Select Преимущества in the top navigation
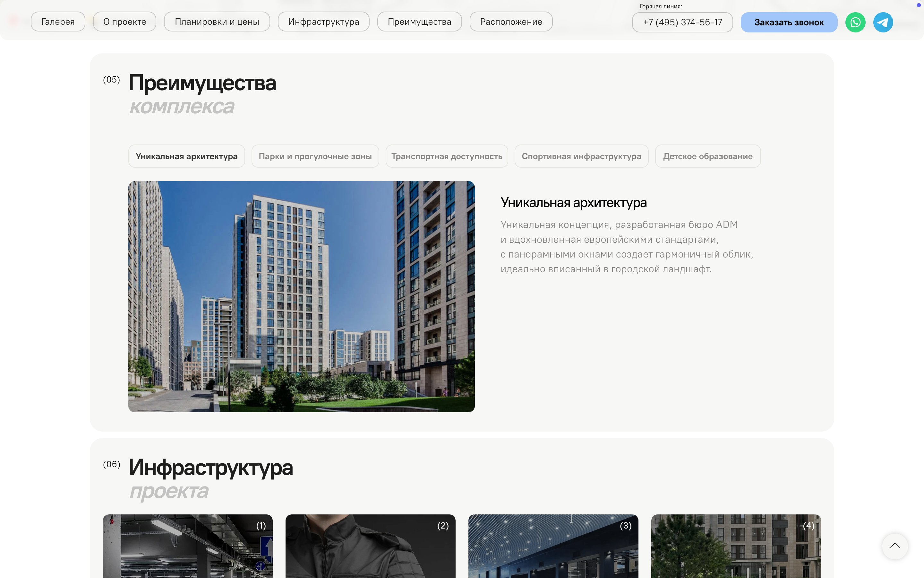 coord(420,22)
